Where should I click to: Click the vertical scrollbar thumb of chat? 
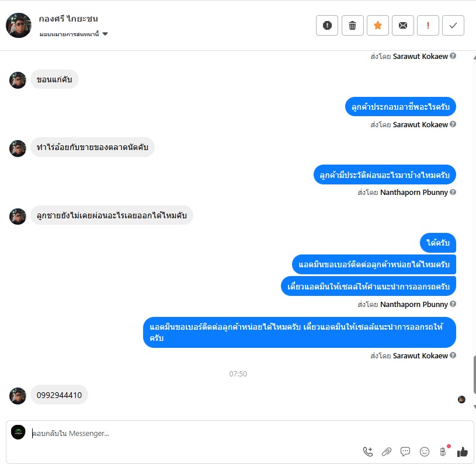474,375
